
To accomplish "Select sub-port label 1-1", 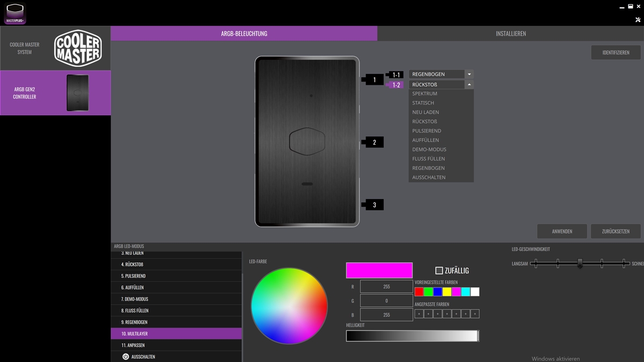I will (396, 75).
